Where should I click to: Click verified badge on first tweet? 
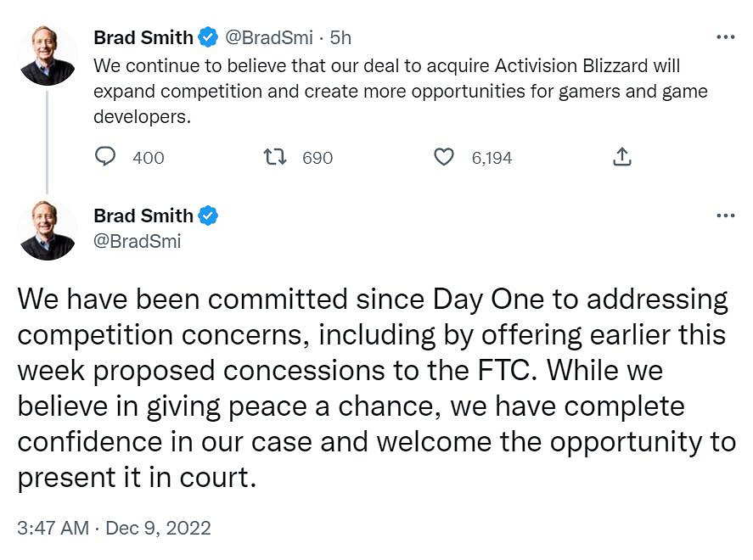coord(208,37)
